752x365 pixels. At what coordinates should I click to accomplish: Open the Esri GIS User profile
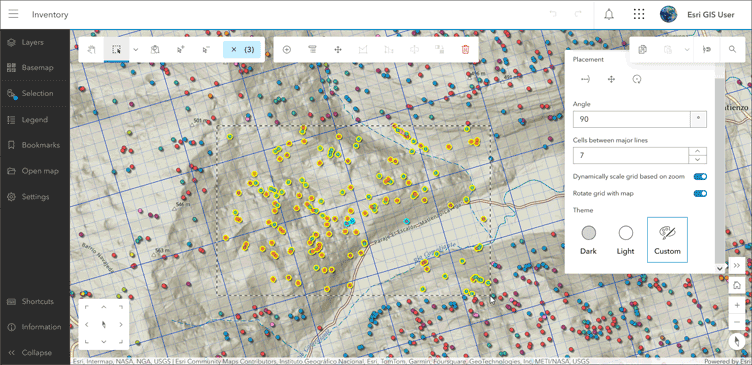[697, 14]
